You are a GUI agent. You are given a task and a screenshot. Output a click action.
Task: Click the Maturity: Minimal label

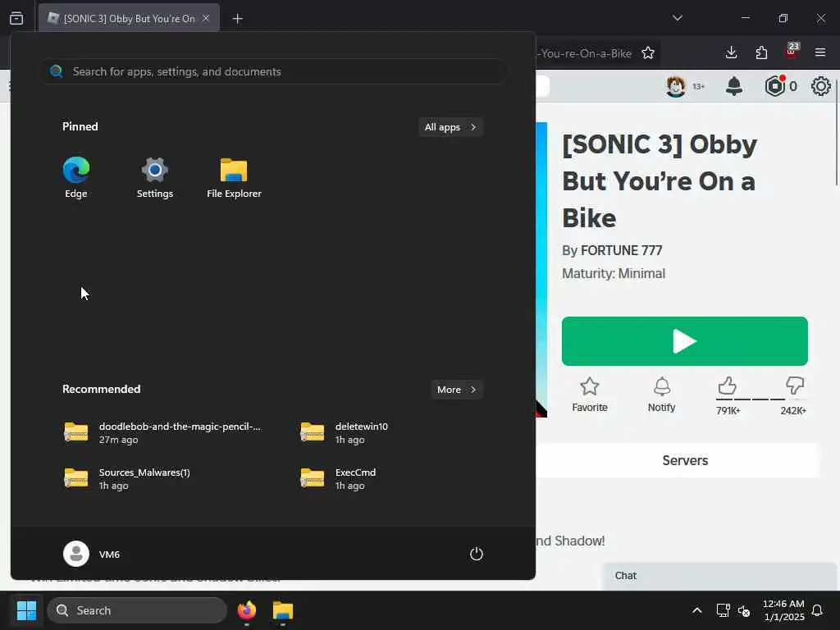coord(614,273)
